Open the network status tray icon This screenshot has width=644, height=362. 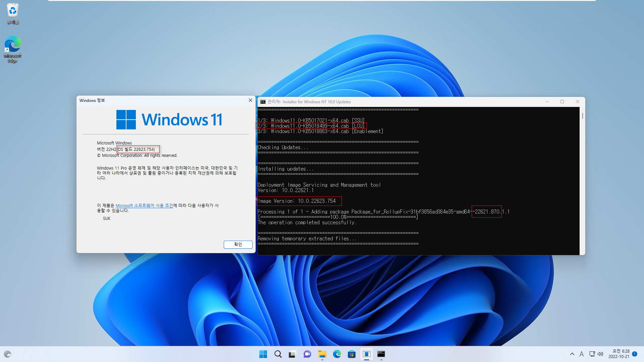(x=592, y=354)
